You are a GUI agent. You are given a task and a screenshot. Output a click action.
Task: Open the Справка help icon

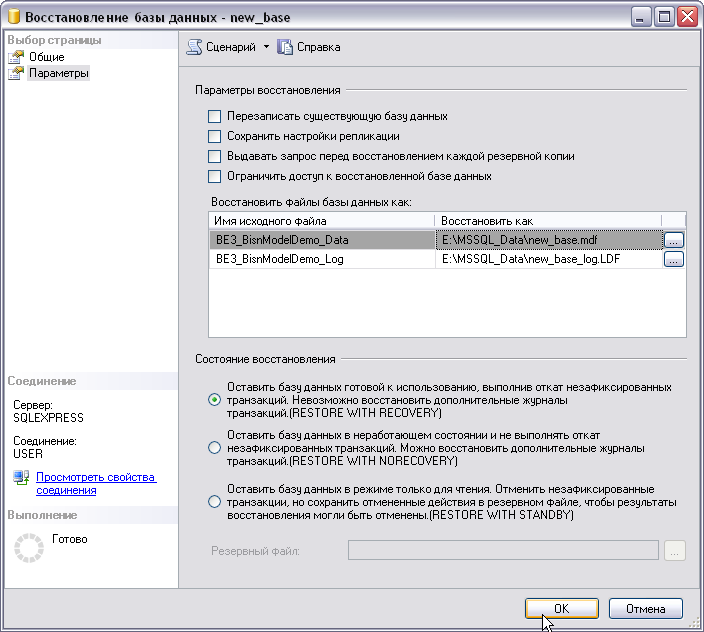click(285, 47)
